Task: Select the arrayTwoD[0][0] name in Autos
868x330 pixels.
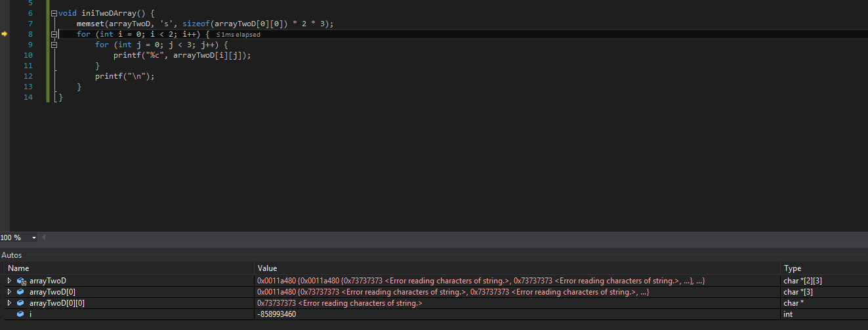Action: [x=57, y=303]
